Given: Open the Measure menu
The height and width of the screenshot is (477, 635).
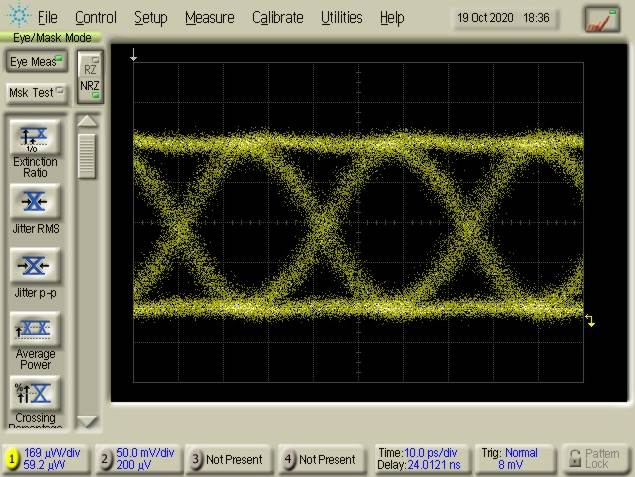Looking at the screenshot, I should (x=209, y=18).
